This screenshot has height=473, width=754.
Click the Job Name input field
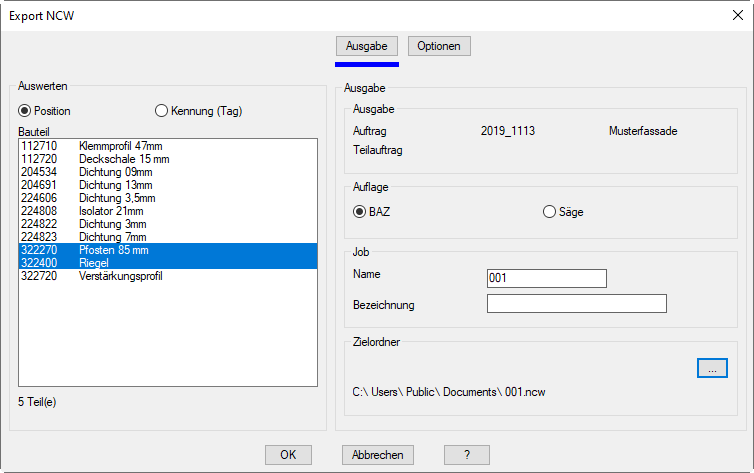click(547, 278)
